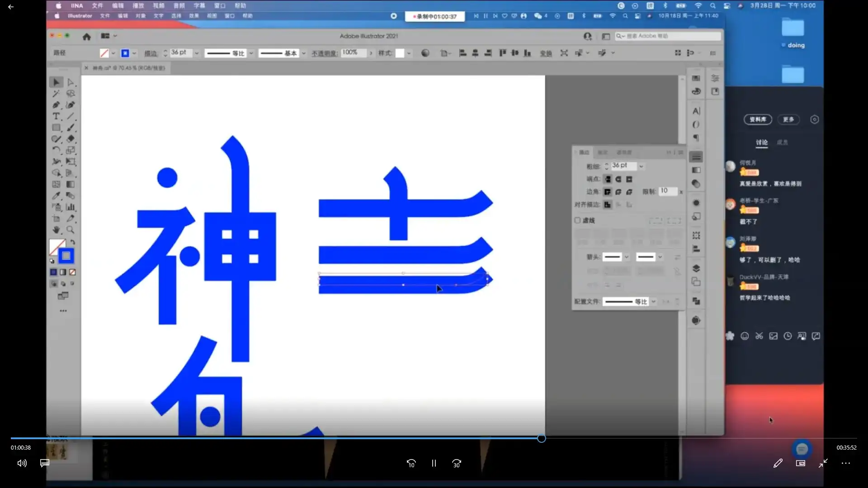Open the 配置文件 stroke profile dropdown
The width and height of the screenshot is (868, 488).
click(x=654, y=301)
